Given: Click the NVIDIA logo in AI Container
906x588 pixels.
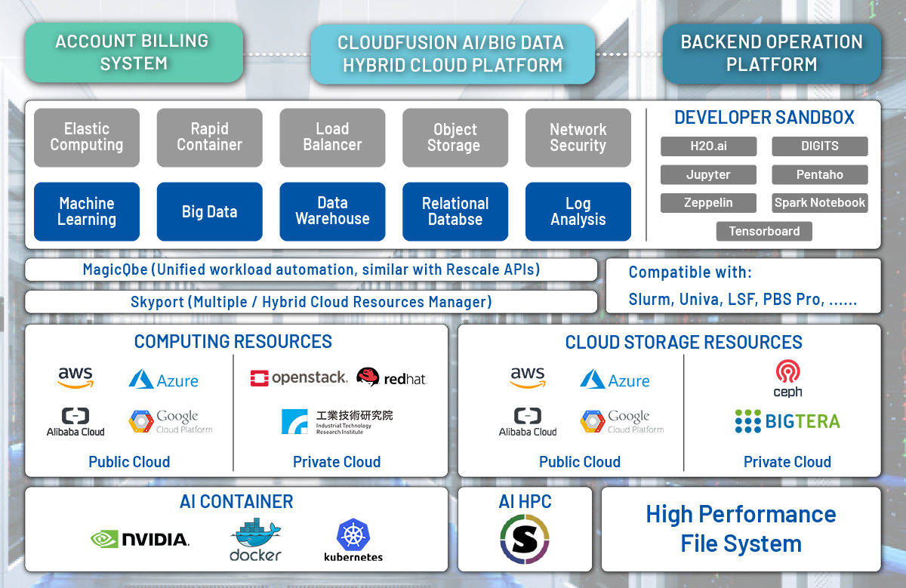Looking at the screenshot, I should [x=140, y=539].
